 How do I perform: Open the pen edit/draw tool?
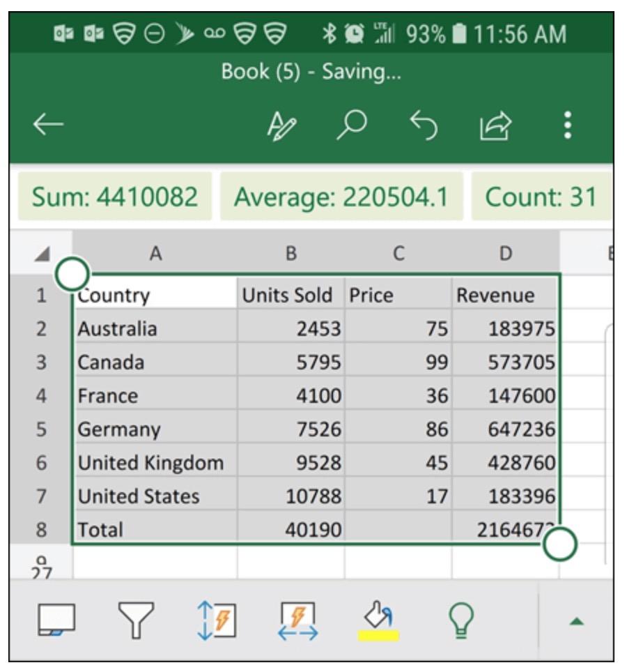point(281,125)
